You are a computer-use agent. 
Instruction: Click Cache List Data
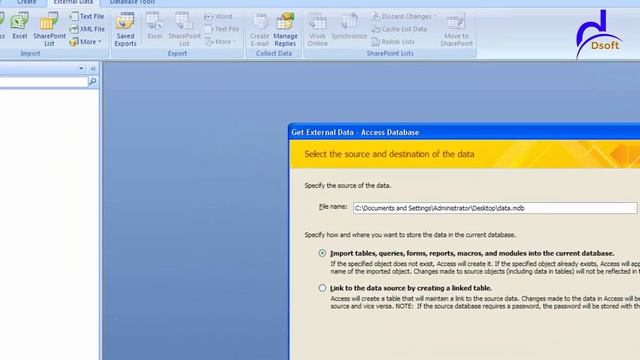click(399, 29)
